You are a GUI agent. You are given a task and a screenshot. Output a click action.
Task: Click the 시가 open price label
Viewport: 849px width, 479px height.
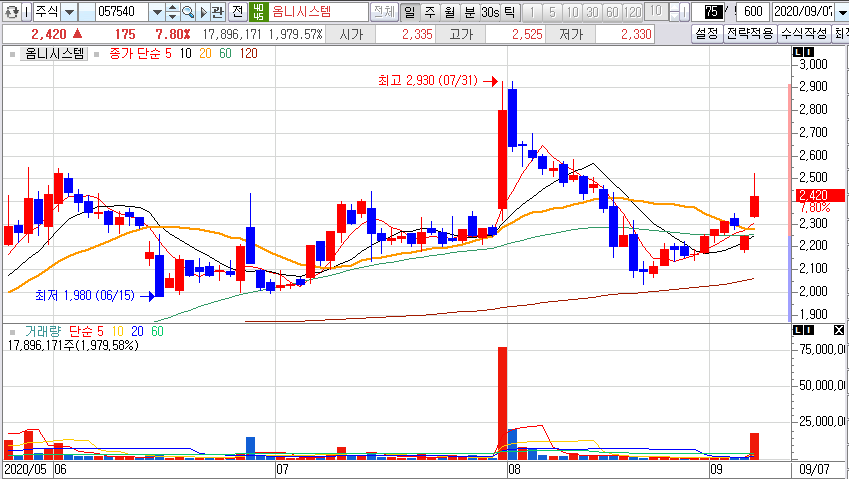351,35
